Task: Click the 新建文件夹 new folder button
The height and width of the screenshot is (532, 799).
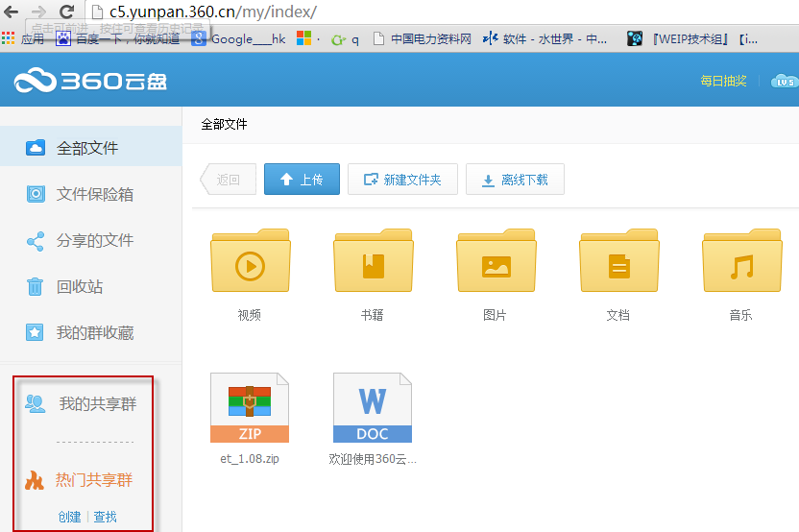Action: [402, 180]
